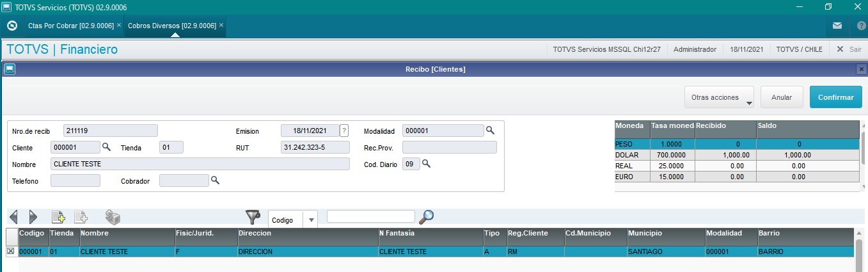Viewport: 868px width, 272px height.
Task: Open the help question mark icon
Action: pos(861,26)
